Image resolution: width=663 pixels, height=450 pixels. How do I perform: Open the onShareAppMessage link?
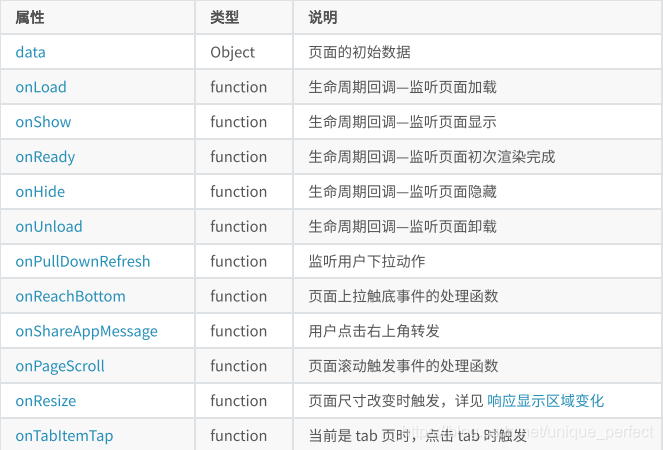(86, 331)
